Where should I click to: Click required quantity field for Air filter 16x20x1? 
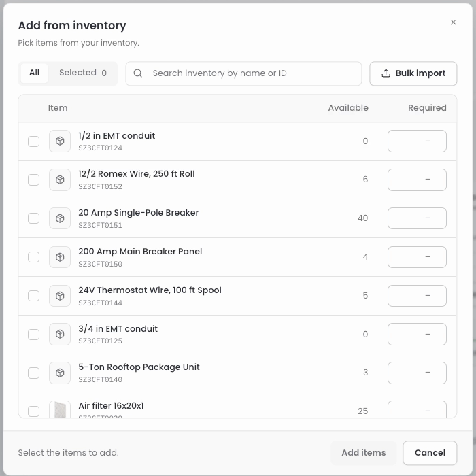tap(417, 409)
